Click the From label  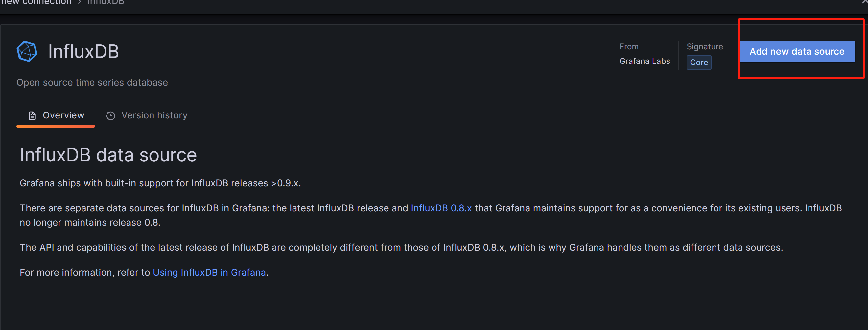[628, 47]
